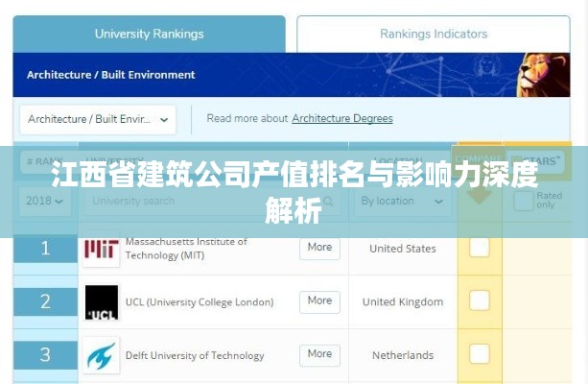This screenshot has width=588, height=384.
Task: Click the Architecture / Built Environment banner heading
Action: (x=111, y=75)
